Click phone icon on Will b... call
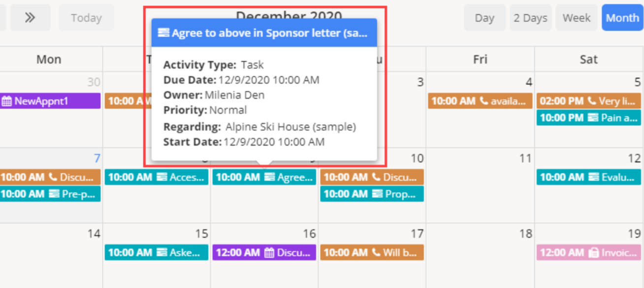Image resolution: width=644 pixels, height=288 pixels. click(377, 253)
